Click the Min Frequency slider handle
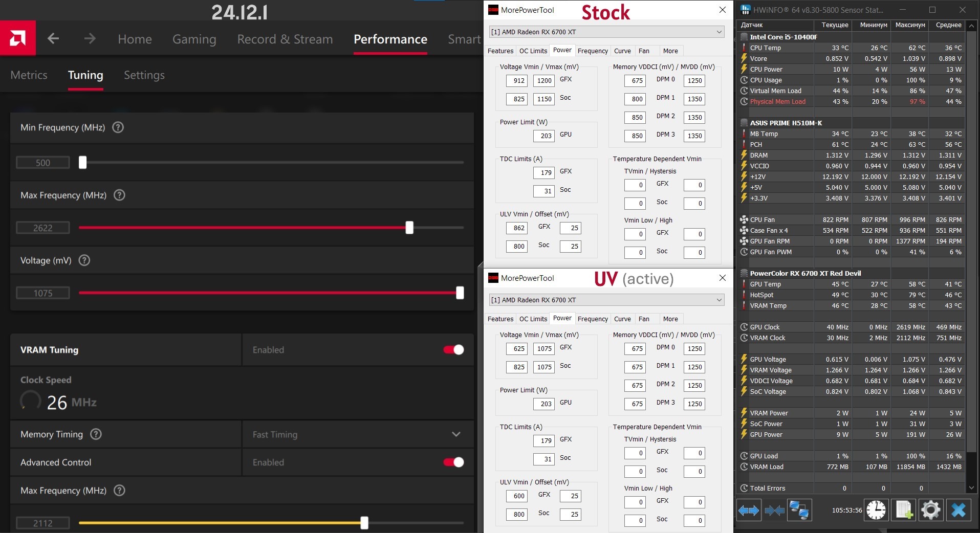The height and width of the screenshot is (533, 980). [x=82, y=162]
